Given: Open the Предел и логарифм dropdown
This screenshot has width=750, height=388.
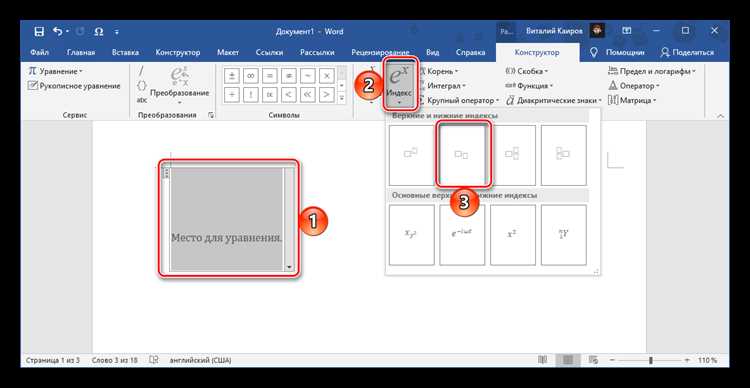Looking at the screenshot, I should point(651,71).
